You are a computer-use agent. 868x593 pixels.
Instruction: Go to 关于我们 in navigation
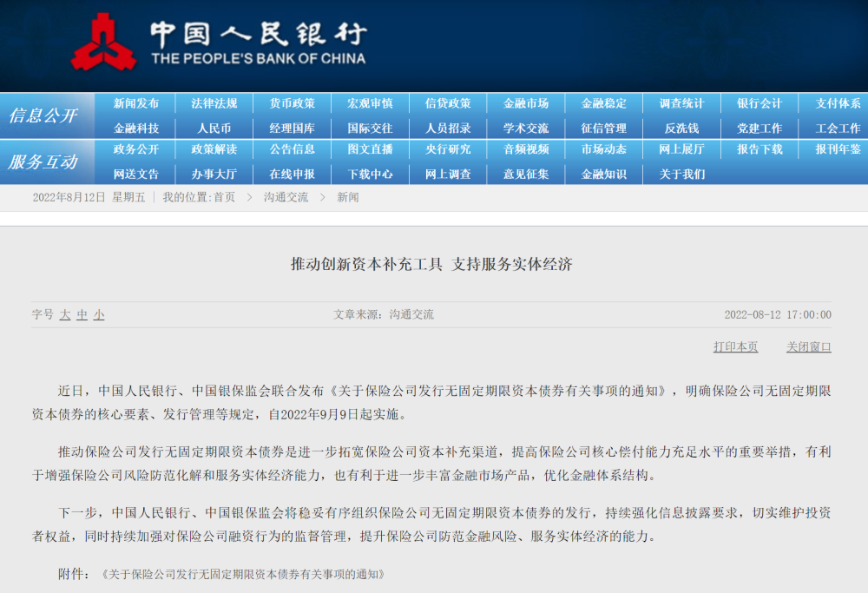(681, 174)
